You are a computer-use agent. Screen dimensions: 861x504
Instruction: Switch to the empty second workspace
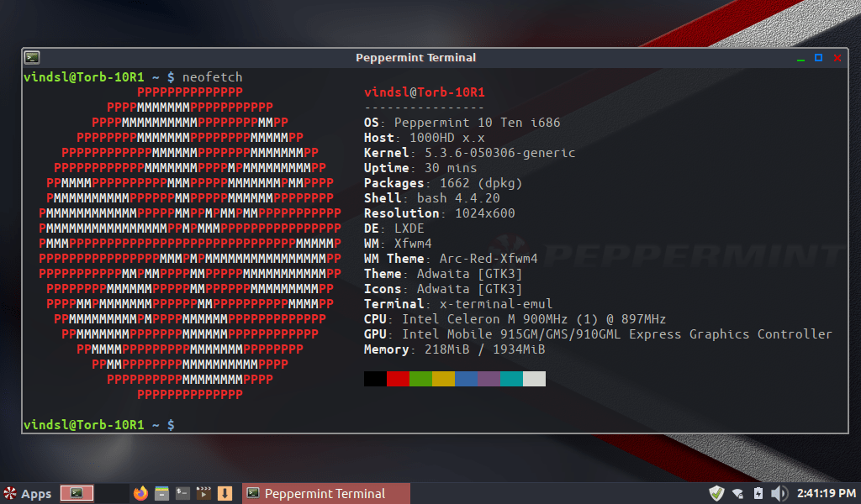coord(112,493)
